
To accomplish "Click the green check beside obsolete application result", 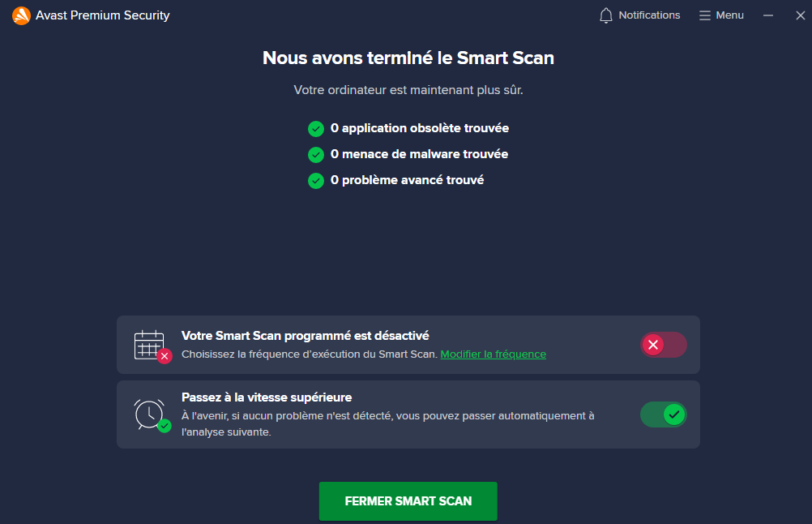I will (x=316, y=129).
